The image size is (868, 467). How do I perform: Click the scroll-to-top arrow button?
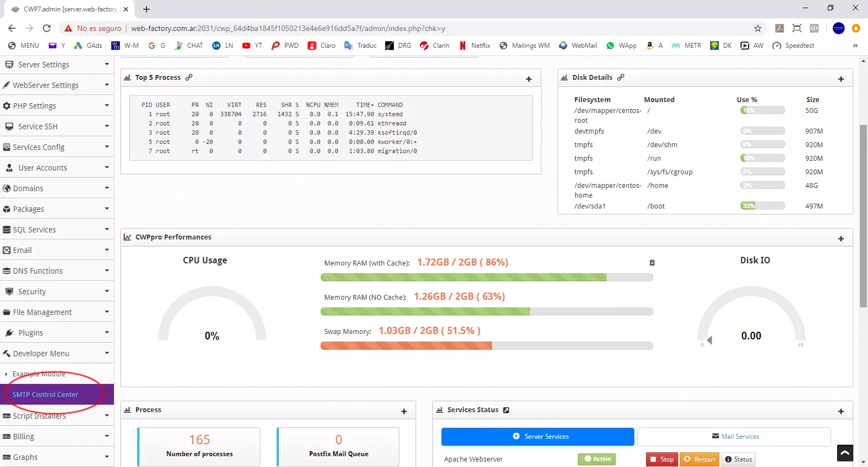pyautogui.click(x=845, y=452)
